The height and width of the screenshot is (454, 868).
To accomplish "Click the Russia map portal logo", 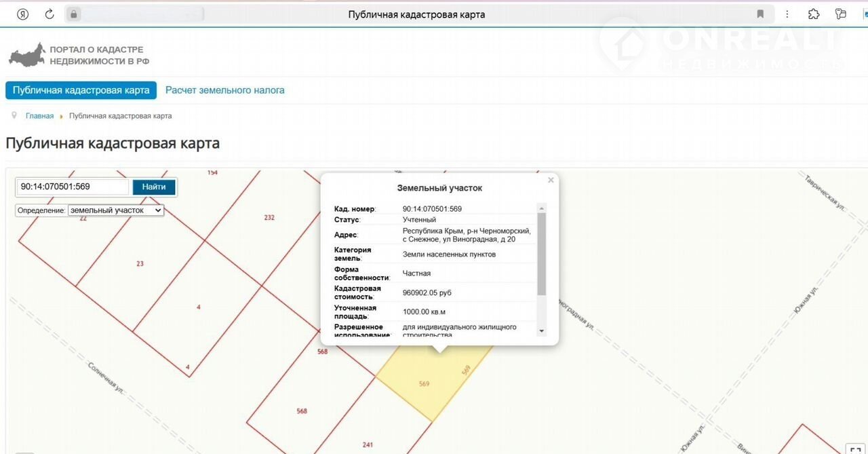I will [26, 56].
